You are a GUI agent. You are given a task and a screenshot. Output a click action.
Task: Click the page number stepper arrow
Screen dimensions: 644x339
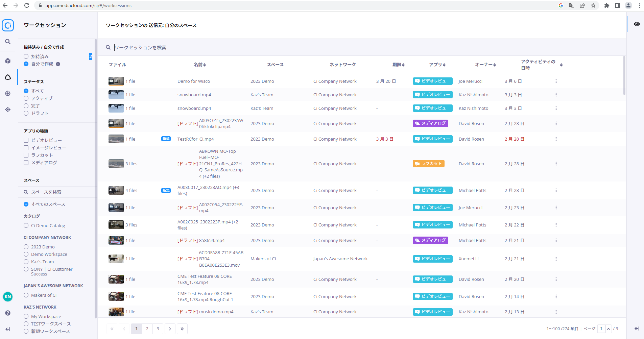609,329
